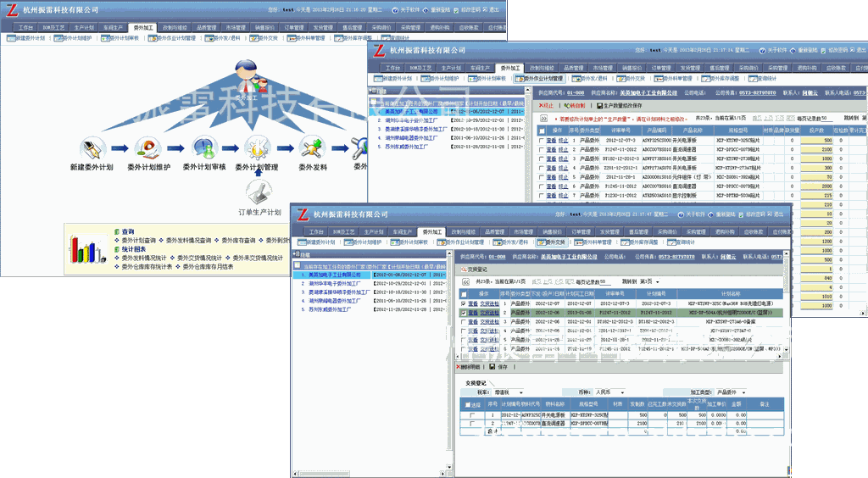This screenshot has height=478, width=868.
Task: Click 每页记录数 field in middle window
Action: 829,119
